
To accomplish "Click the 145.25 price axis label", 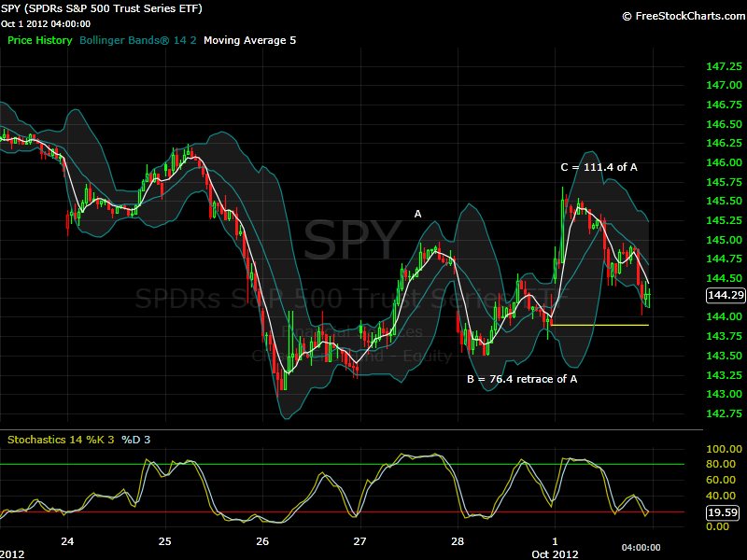I will pyautogui.click(x=724, y=220).
